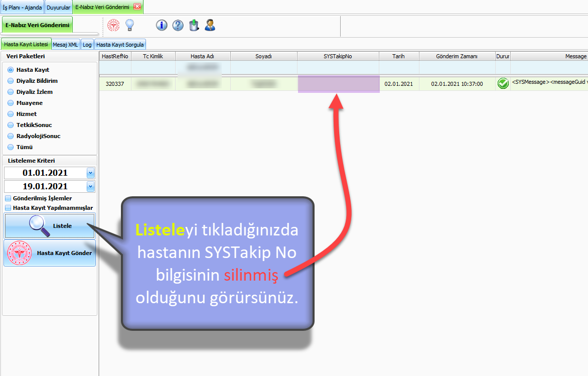588x376 pixels.
Task: Click the empty SYSTakipNo cell of row 320337
Action: point(338,84)
